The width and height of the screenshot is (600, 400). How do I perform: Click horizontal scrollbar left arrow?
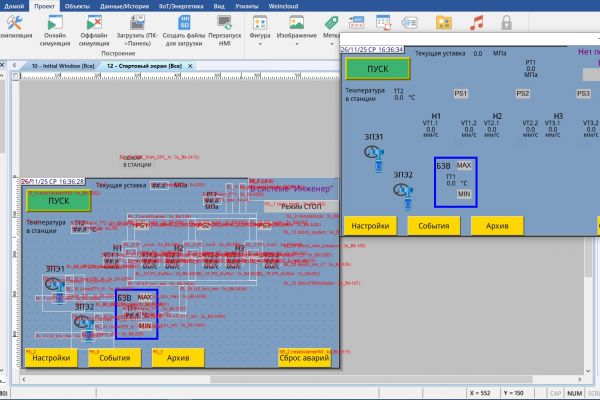tap(24, 379)
